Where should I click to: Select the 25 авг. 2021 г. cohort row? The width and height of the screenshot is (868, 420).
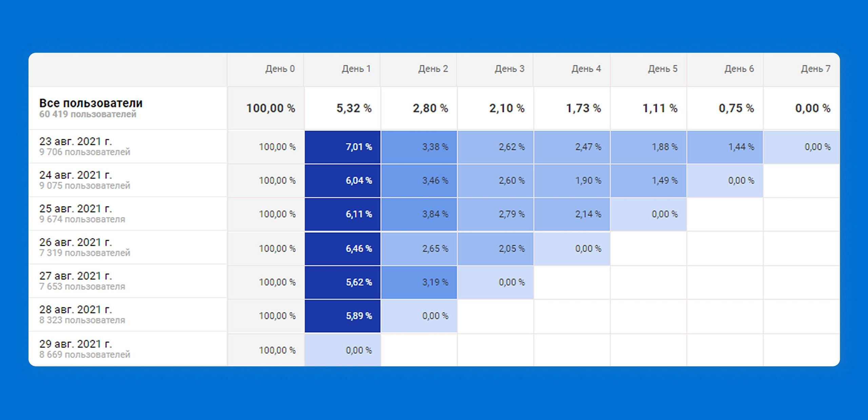tap(76, 209)
